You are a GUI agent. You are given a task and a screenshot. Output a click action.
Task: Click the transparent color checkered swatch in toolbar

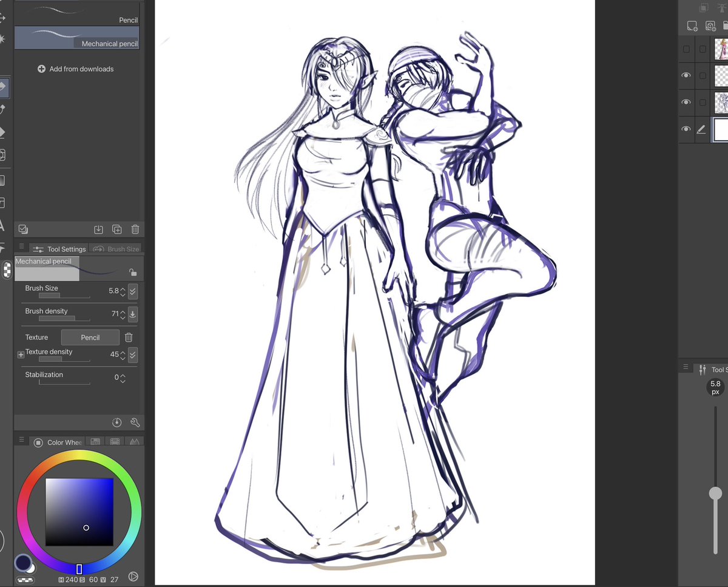(x=7, y=270)
